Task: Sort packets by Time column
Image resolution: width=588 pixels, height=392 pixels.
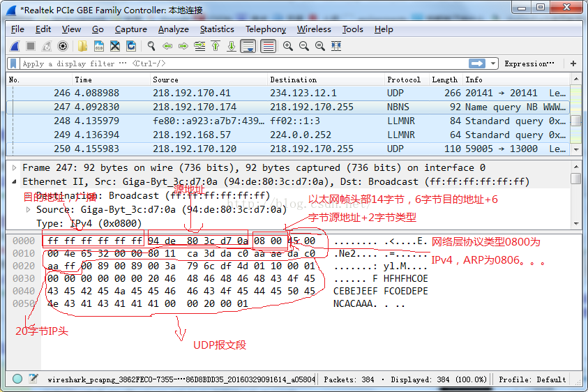Action: tap(111, 80)
